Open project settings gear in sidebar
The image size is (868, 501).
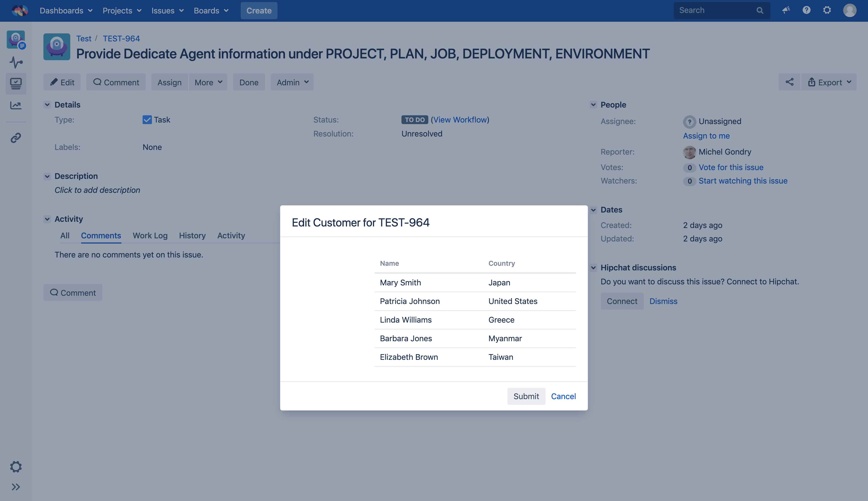[16, 467]
